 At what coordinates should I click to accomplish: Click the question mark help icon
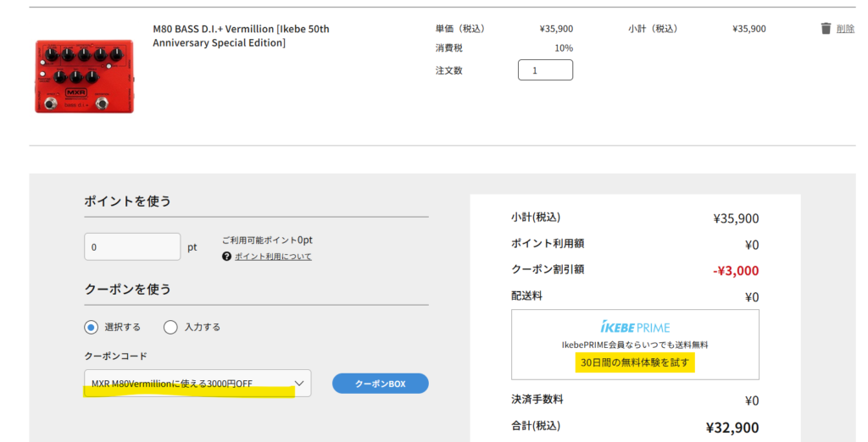pos(226,256)
